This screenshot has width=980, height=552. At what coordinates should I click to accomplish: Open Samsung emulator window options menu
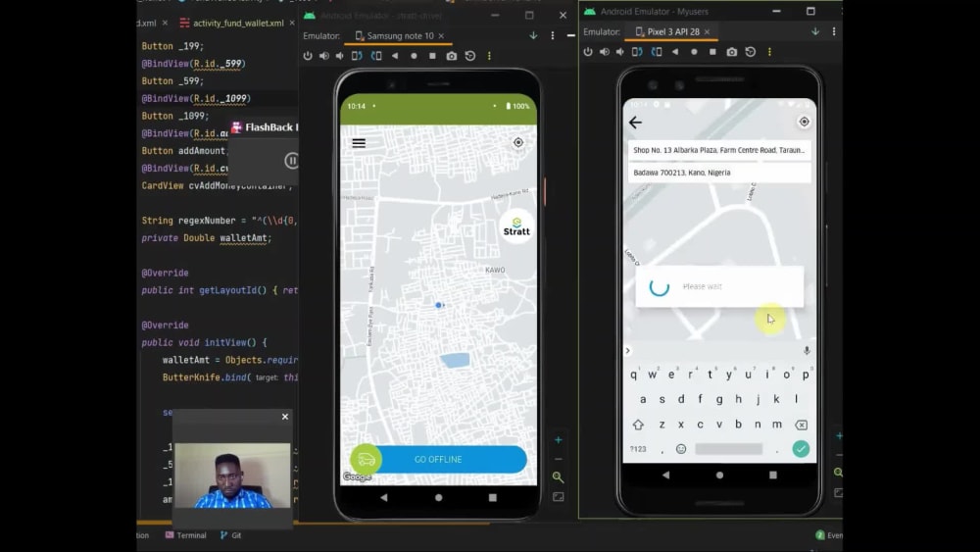tap(553, 35)
